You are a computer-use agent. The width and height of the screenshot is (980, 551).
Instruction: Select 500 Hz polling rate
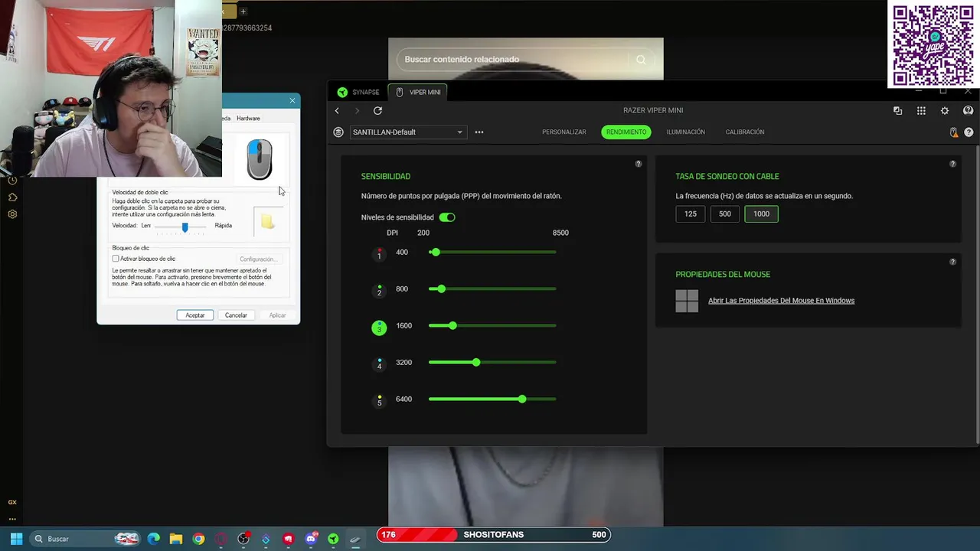[725, 214]
